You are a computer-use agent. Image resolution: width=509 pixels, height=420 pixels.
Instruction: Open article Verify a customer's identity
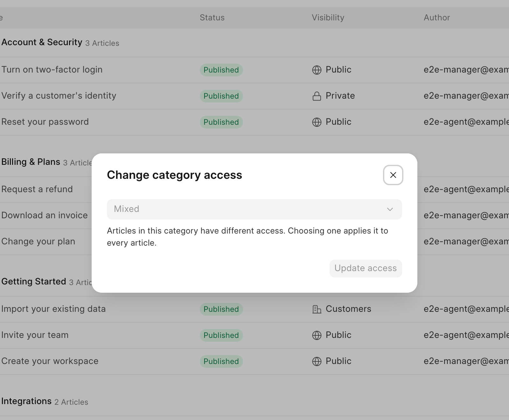(x=59, y=96)
